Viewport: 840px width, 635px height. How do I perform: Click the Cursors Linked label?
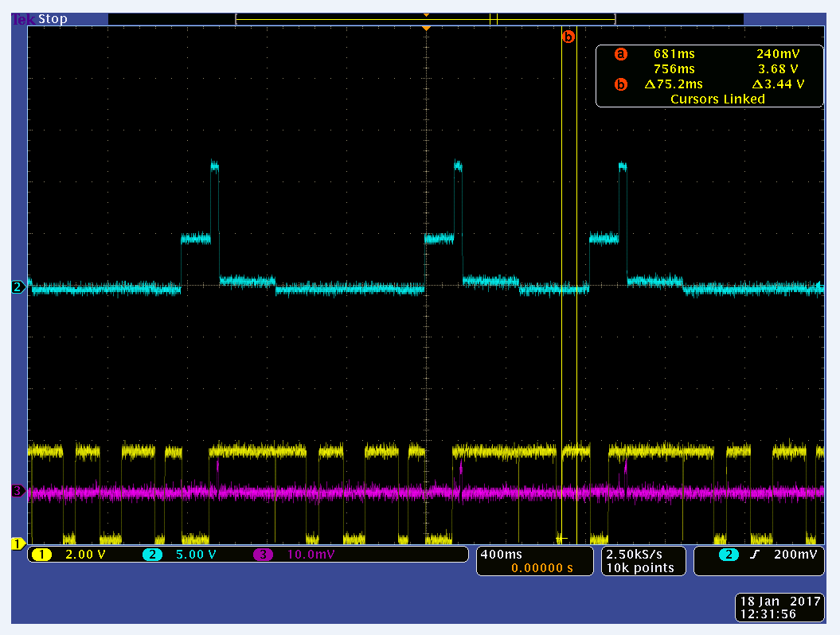718,99
